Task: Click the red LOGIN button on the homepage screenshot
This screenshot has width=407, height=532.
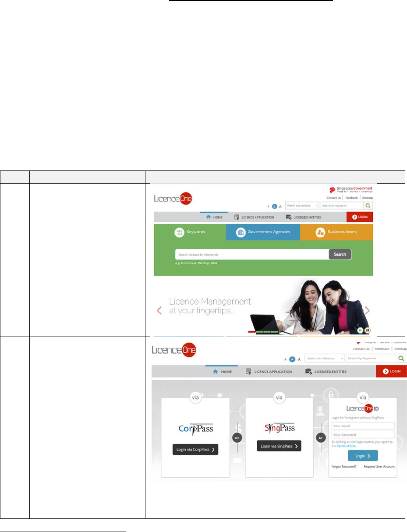Action: tap(360, 217)
